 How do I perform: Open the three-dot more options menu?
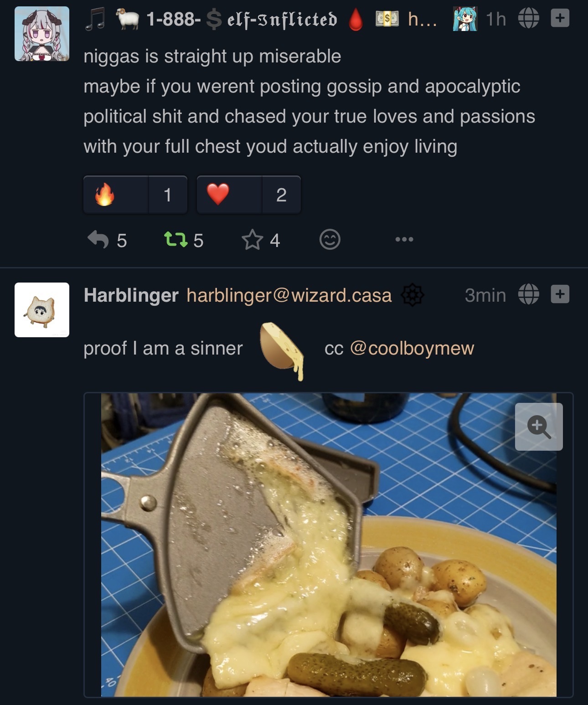(x=404, y=239)
